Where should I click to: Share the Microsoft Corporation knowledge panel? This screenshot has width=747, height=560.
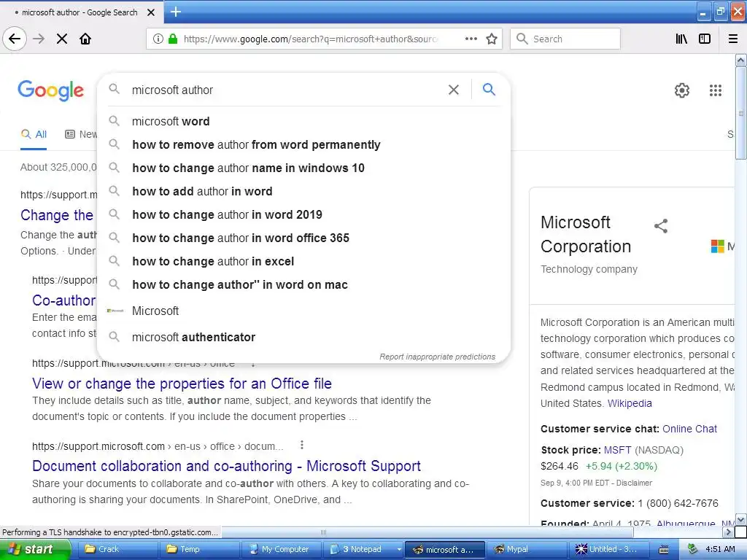(x=661, y=226)
